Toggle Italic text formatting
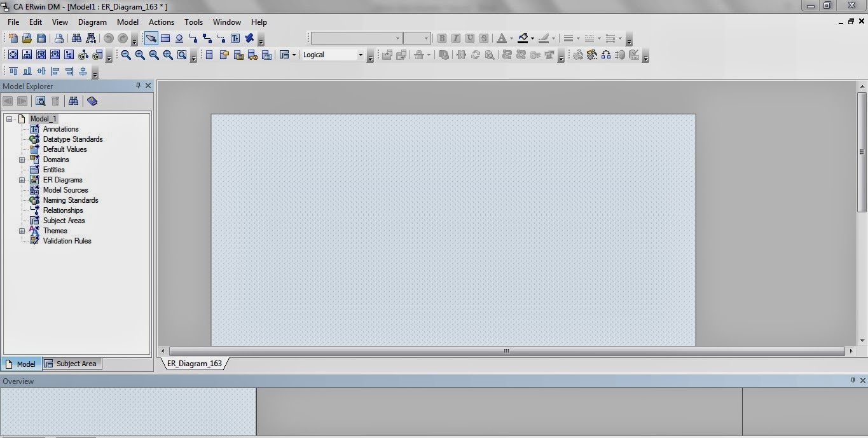This screenshot has height=438, width=868. [x=456, y=39]
